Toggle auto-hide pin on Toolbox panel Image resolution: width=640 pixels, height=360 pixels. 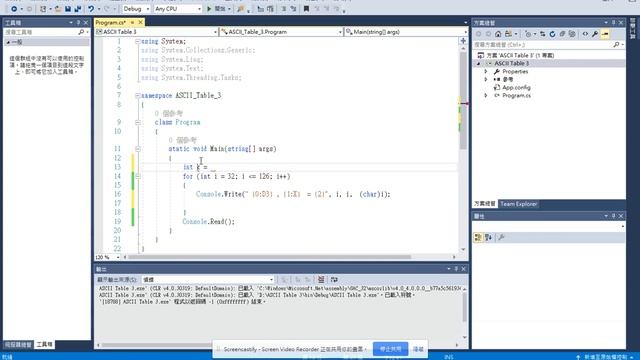click(x=78, y=22)
